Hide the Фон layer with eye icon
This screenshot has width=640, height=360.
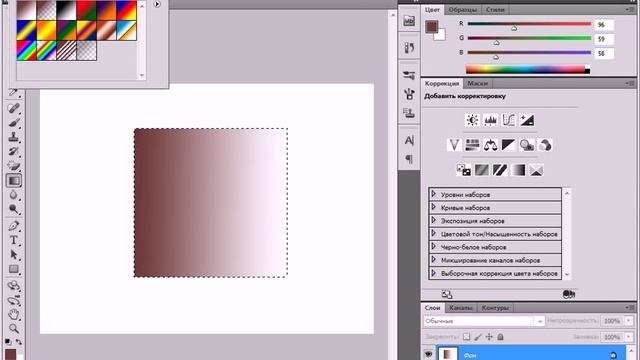click(429, 354)
